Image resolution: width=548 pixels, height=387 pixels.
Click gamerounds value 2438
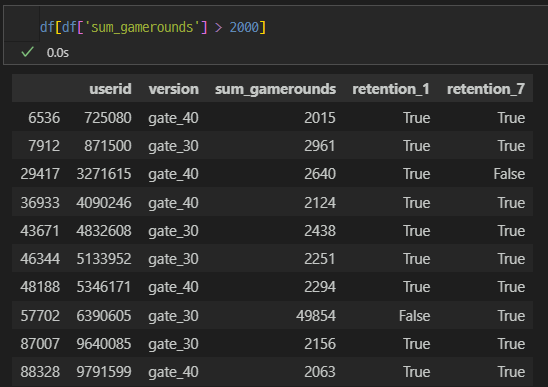click(x=320, y=231)
